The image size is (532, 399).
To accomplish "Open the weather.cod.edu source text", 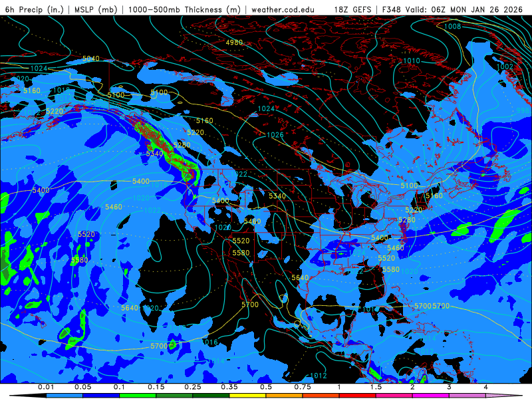I will coord(283,9).
